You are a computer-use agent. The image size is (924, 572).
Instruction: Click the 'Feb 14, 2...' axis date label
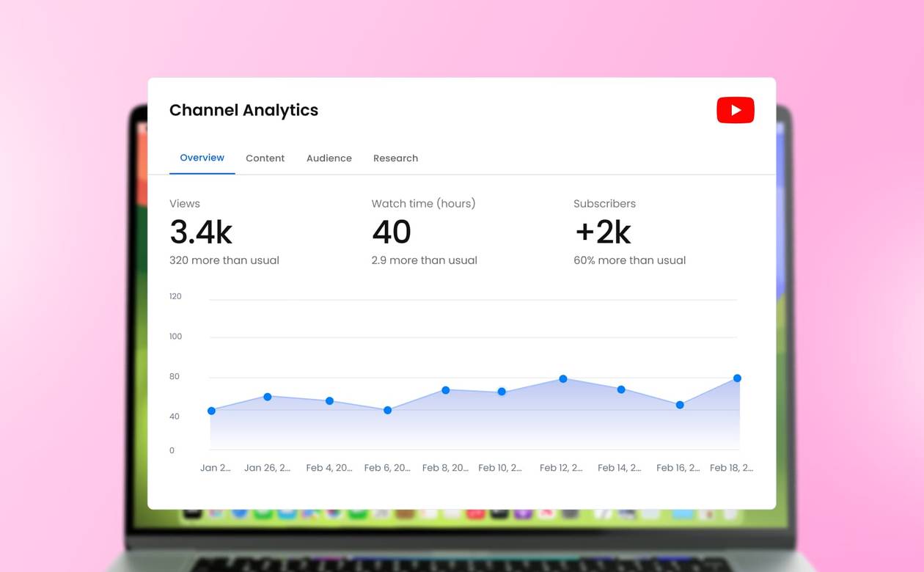pyautogui.click(x=620, y=468)
